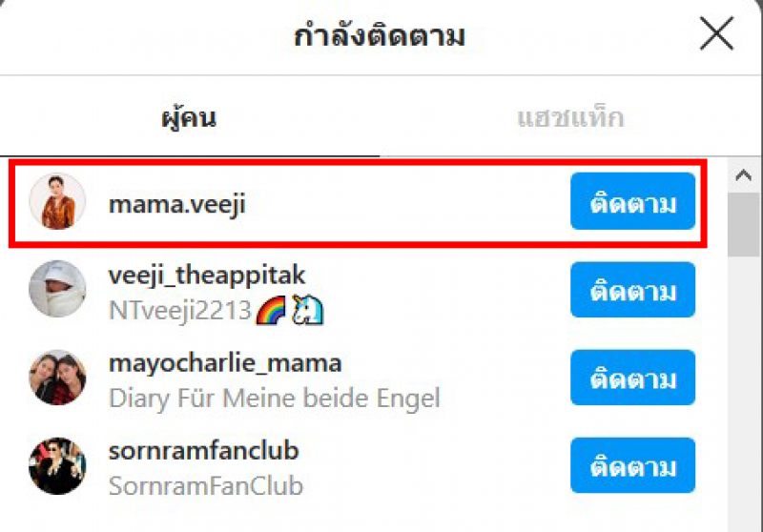Follow veeji_theappitak with ติดตาม button
The image size is (763, 532).
click(x=632, y=290)
